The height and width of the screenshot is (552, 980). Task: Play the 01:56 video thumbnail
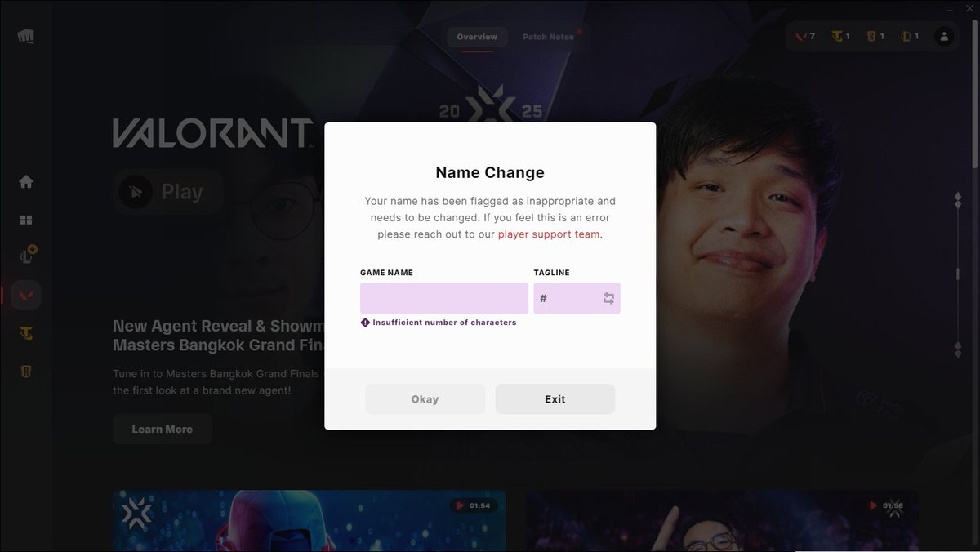(722, 521)
